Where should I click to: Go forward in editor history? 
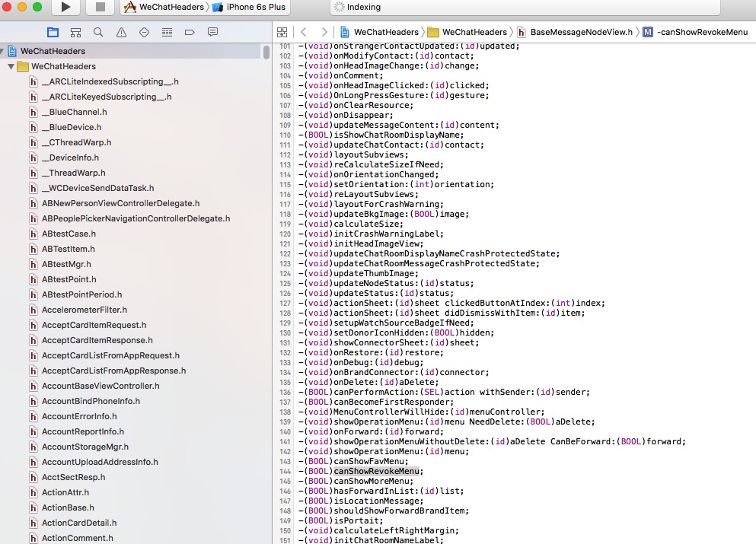[x=324, y=32]
